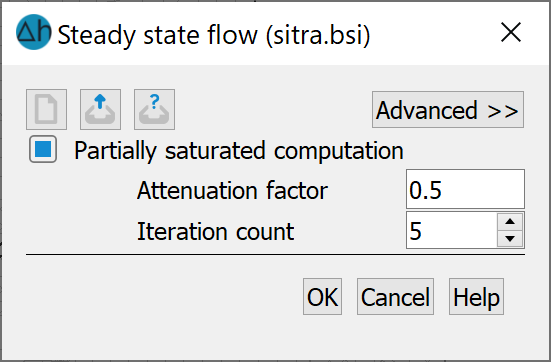Image resolution: width=551 pixels, height=362 pixels.
Task: Click the Attenuation factor label
Action: click(232, 190)
